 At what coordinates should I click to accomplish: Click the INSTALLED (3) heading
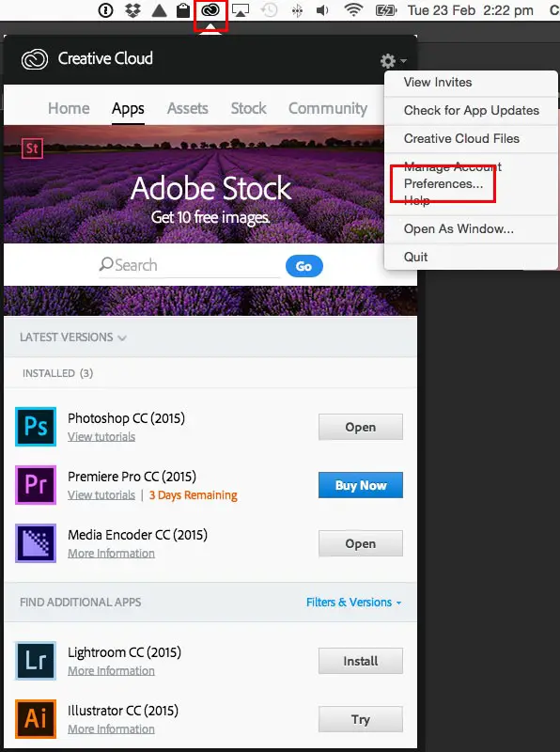pos(57,373)
